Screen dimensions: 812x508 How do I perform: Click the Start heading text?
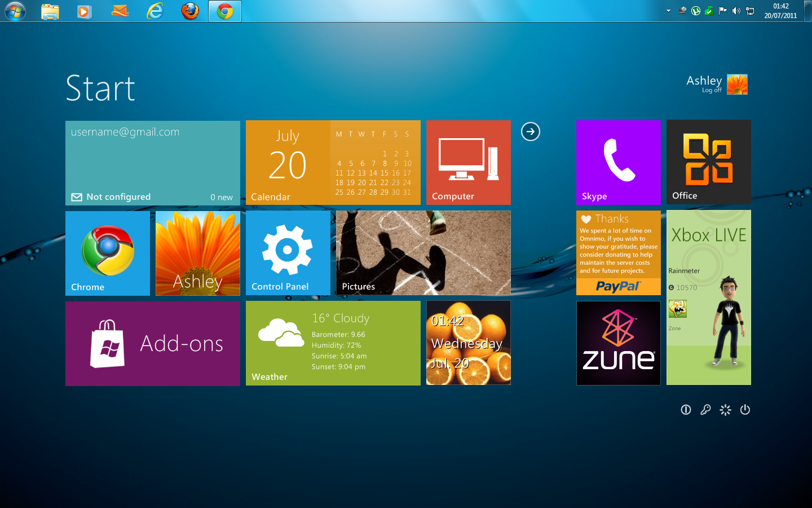coord(100,89)
